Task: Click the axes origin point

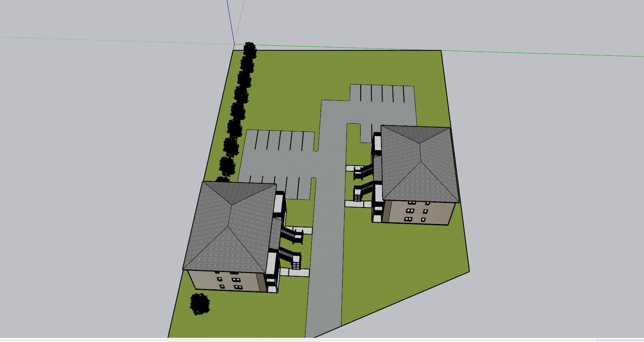Action: click(x=234, y=44)
